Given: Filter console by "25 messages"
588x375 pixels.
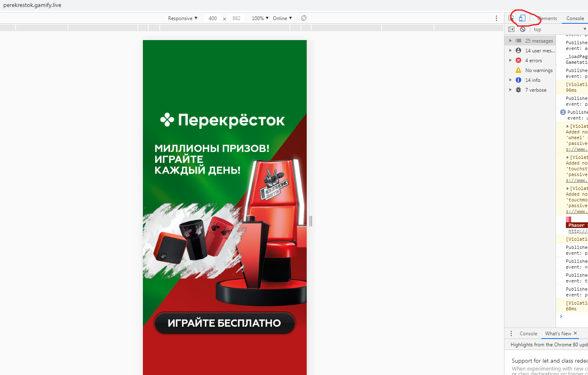Looking at the screenshot, I should pyautogui.click(x=539, y=41).
